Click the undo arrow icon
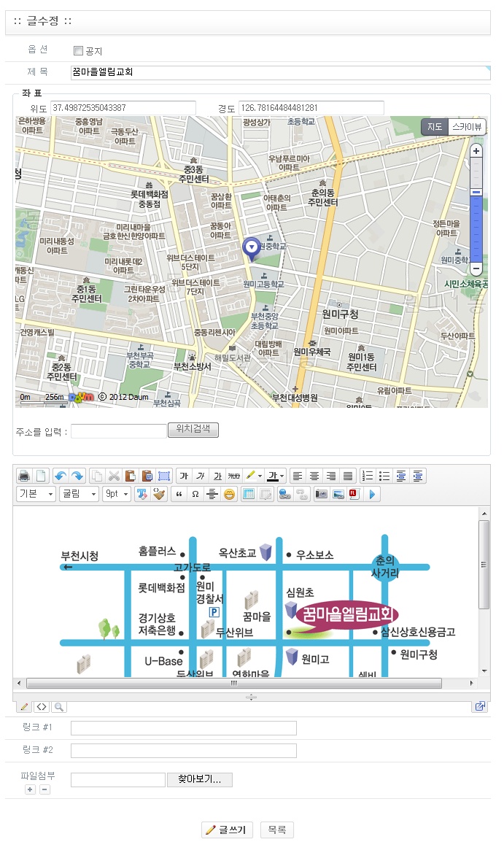The width and height of the screenshot is (504, 850). 61,476
